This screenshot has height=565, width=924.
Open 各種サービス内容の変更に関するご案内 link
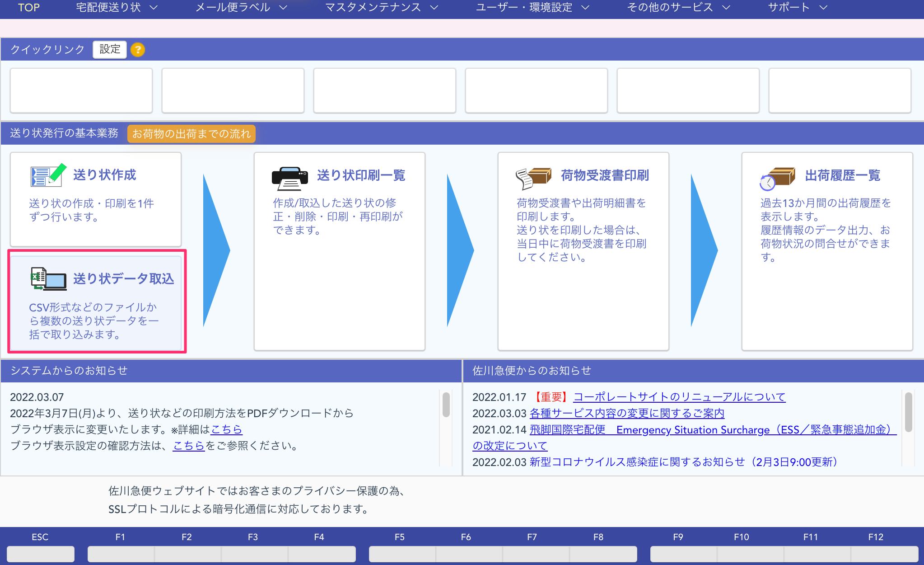click(627, 413)
